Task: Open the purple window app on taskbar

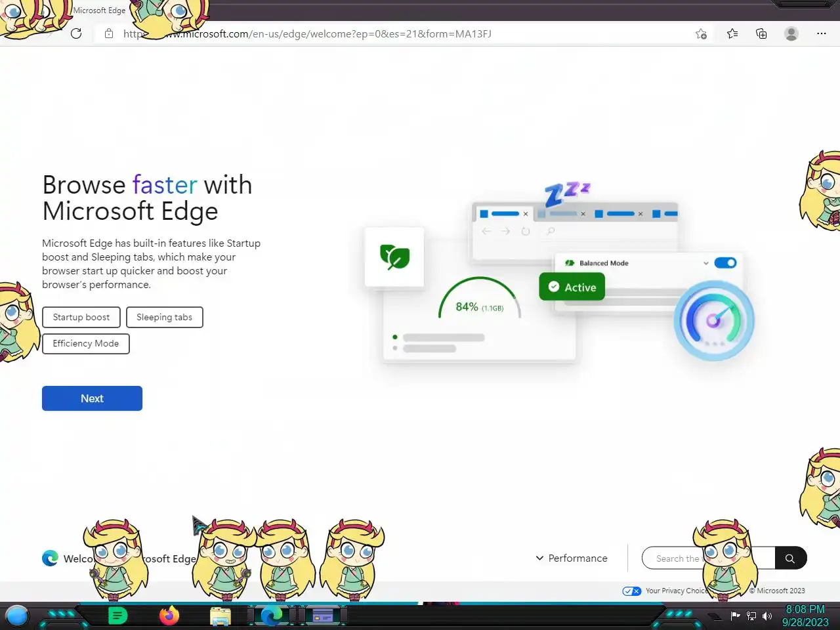Action: (x=322, y=616)
